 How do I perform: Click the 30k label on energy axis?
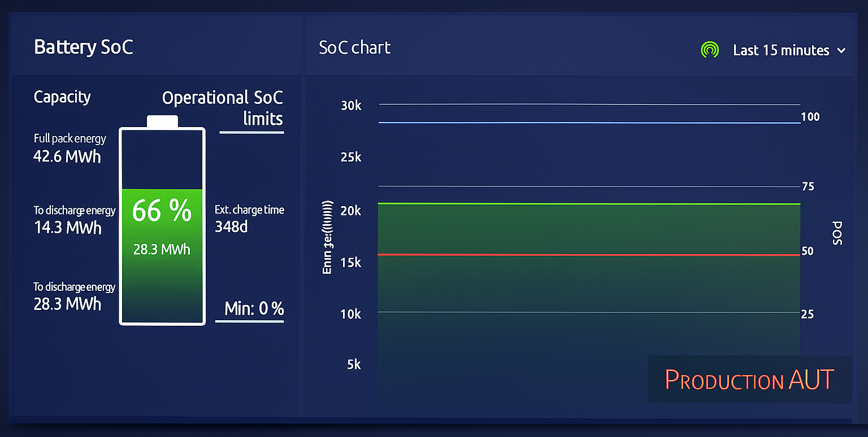(351, 106)
